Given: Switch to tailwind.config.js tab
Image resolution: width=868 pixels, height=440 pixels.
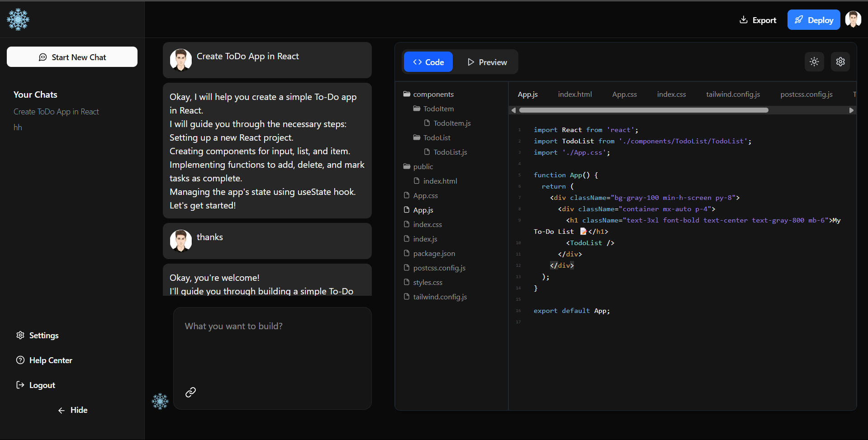Looking at the screenshot, I should coord(733,94).
